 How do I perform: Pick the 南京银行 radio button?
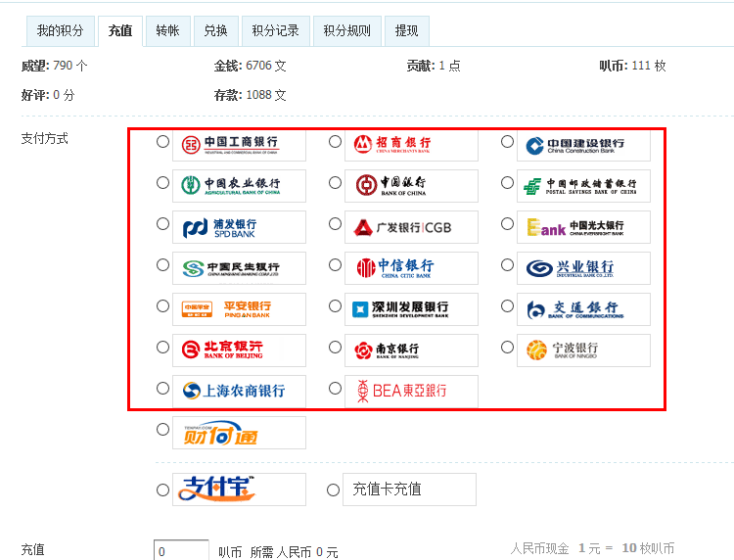[335, 348]
